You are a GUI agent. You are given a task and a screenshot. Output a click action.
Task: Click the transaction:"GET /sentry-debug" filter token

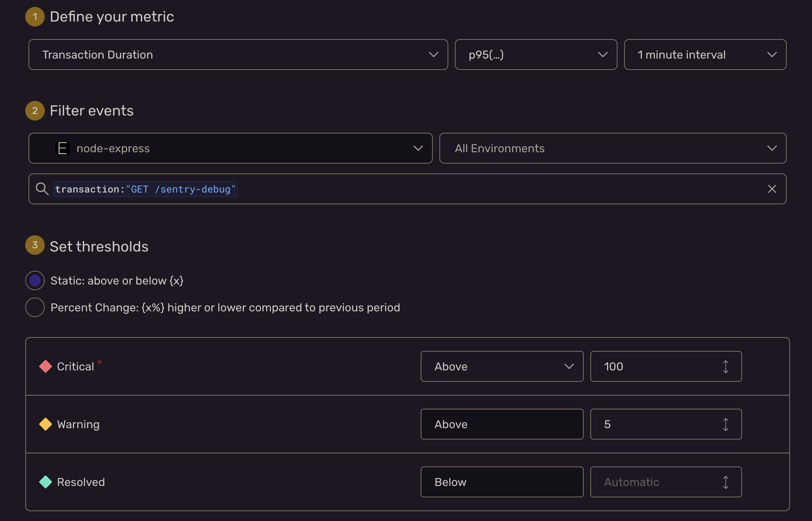(145, 189)
